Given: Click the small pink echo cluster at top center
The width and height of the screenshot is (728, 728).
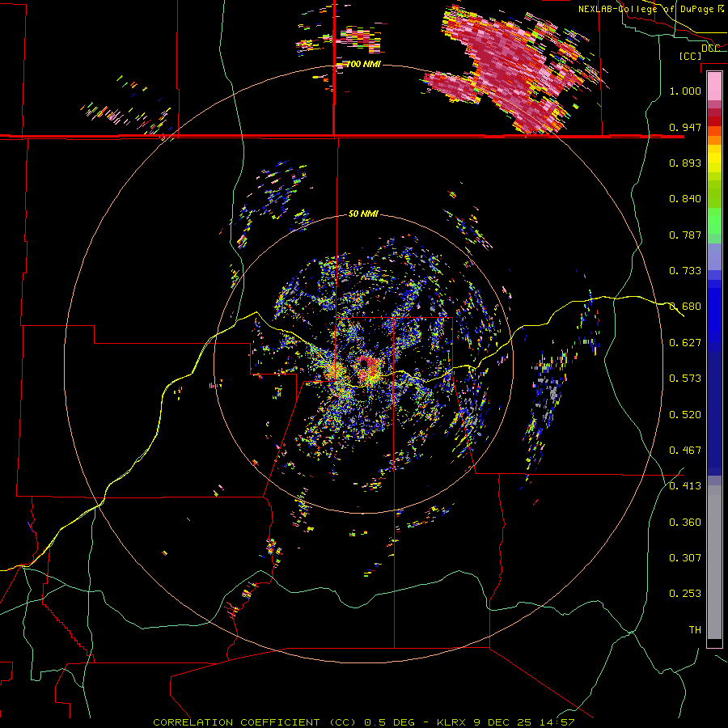Looking at the screenshot, I should coord(360,38).
